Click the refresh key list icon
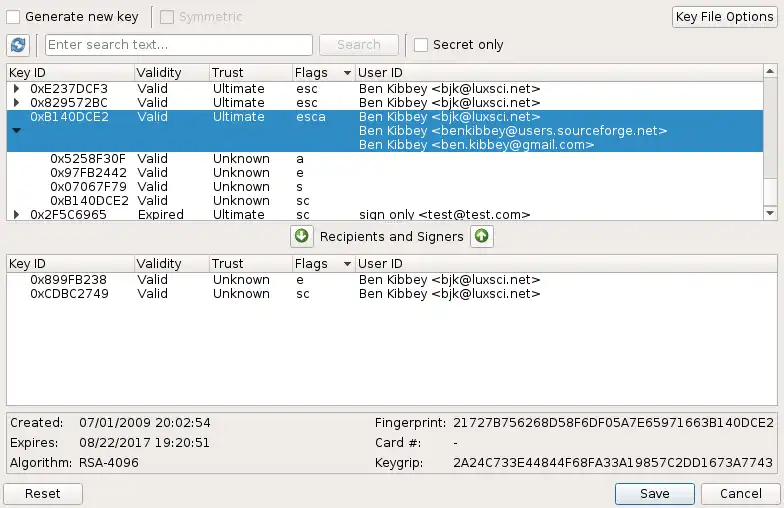 18,45
